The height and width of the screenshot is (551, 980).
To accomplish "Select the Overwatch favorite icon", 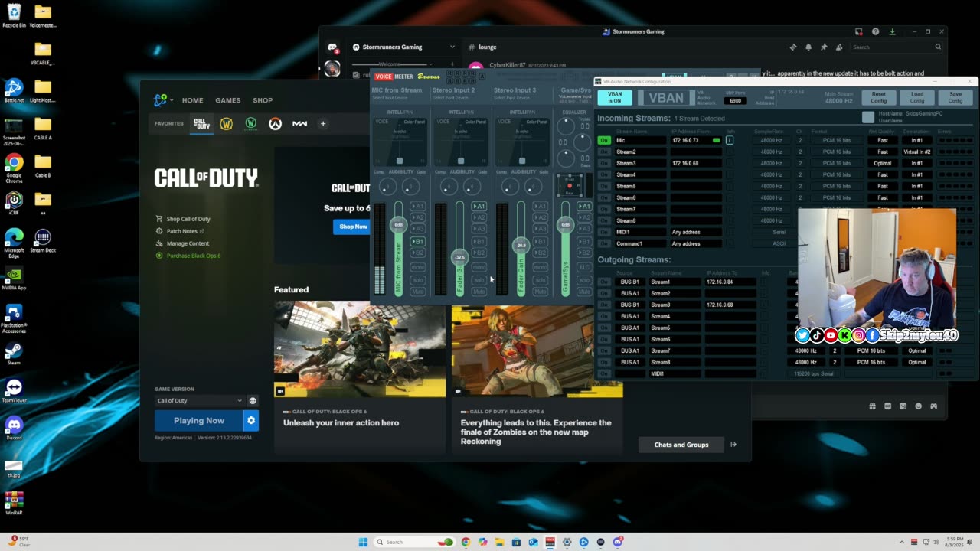I will 275,123.
